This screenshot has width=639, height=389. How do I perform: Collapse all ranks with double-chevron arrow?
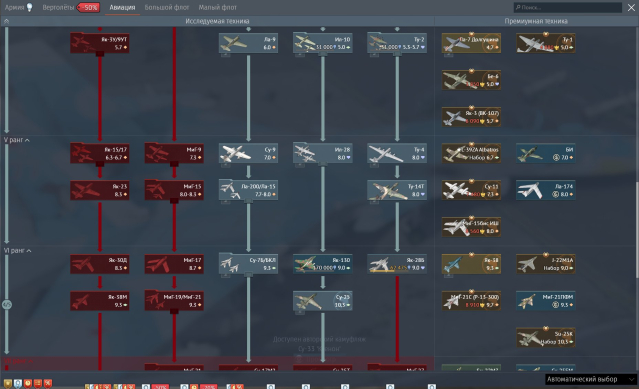pos(6,21)
